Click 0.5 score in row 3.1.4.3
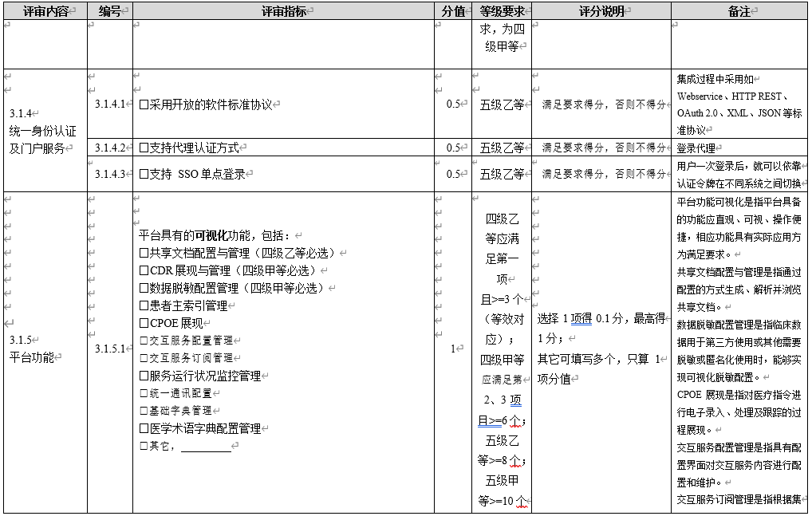 pos(454,174)
